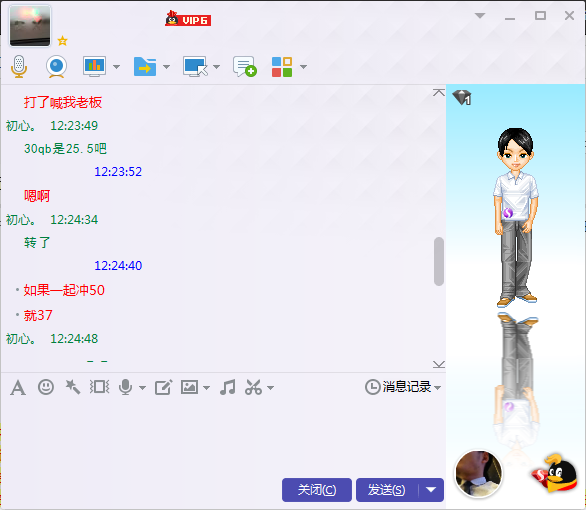Click the chat history vertical scrollbar thumb
This screenshot has width=586, height=510.
tap(439, 261)
